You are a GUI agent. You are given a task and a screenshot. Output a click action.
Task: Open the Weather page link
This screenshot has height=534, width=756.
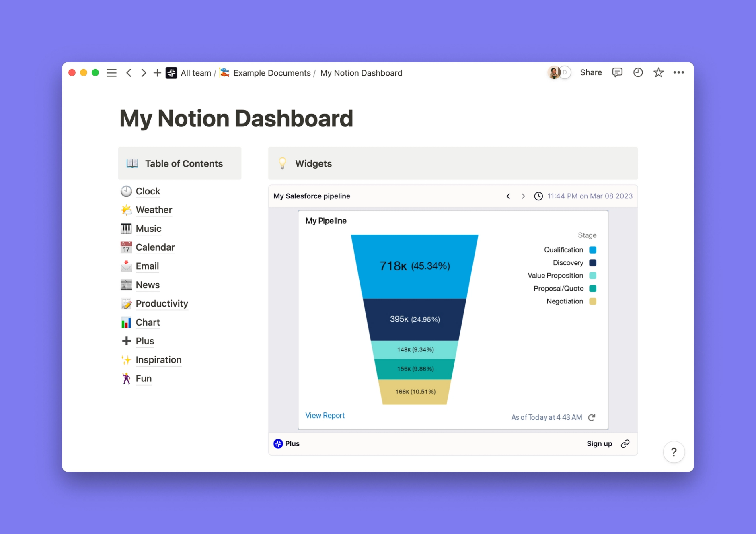coord(154,210)
